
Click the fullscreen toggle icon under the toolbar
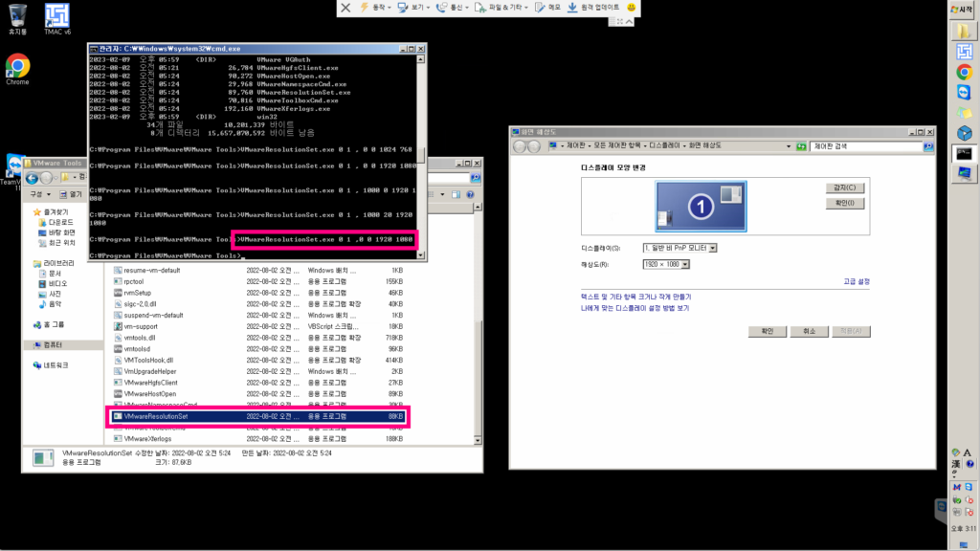tap(620, 22)
